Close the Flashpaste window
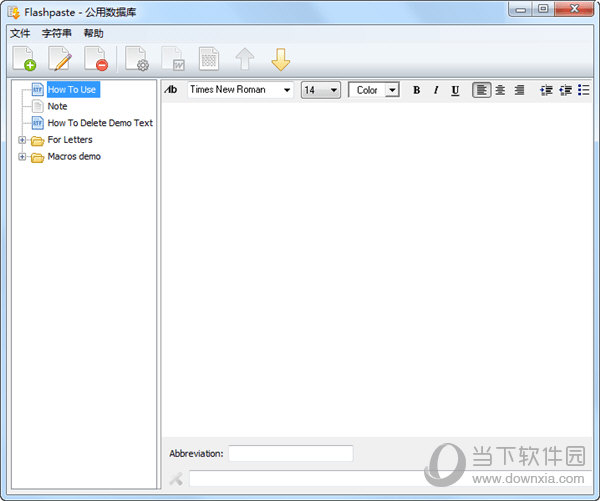The height and width of the screenshot is (501, 600). point(574,9)
